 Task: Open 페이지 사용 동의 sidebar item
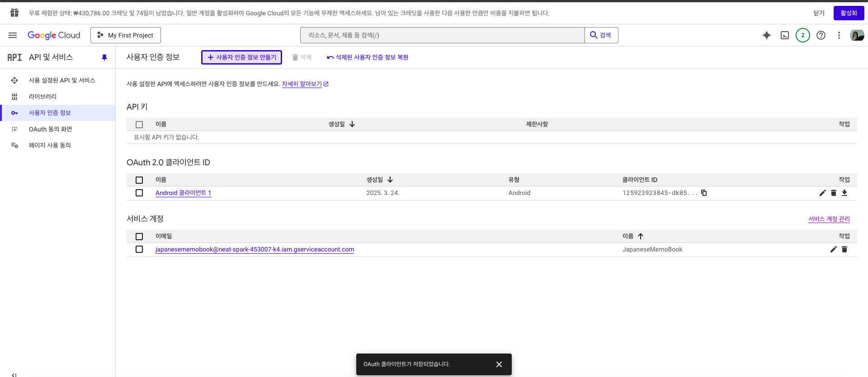pyautogui.click(x=58, y=145)
